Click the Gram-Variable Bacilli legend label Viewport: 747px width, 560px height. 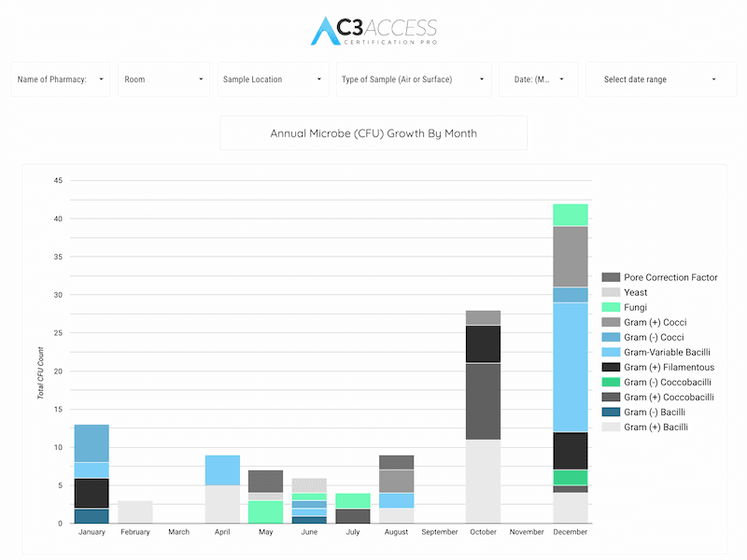pos(667,353)
